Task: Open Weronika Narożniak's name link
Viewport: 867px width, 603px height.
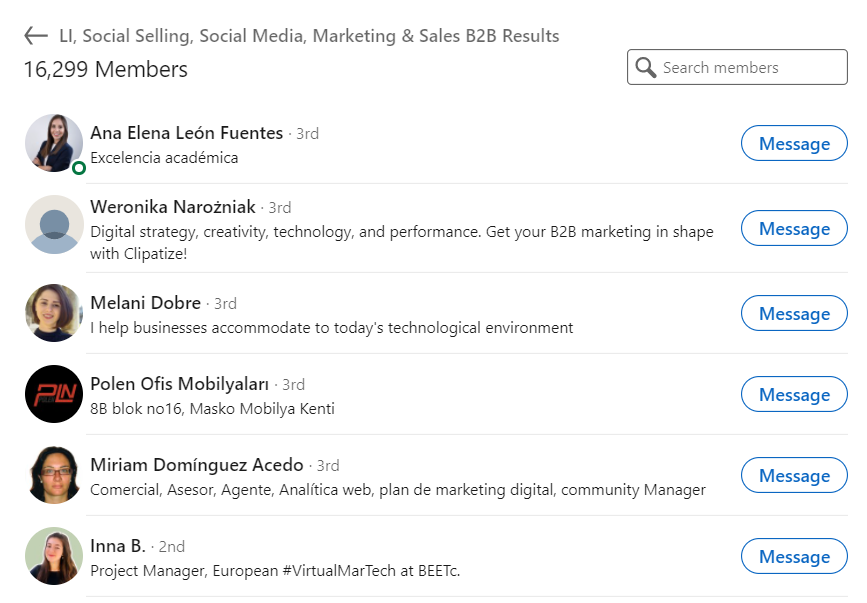Action: pyautogui.click(x=172, y=207)
